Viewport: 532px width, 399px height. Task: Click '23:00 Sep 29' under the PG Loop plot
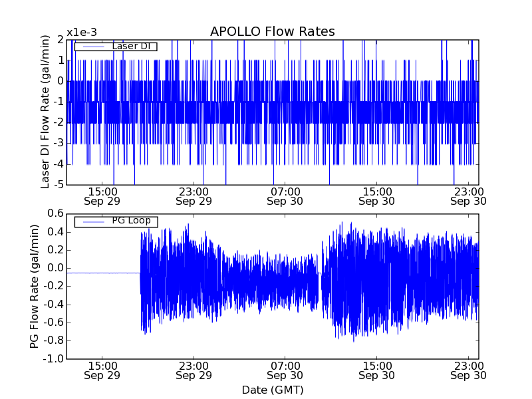coord(194,371)
